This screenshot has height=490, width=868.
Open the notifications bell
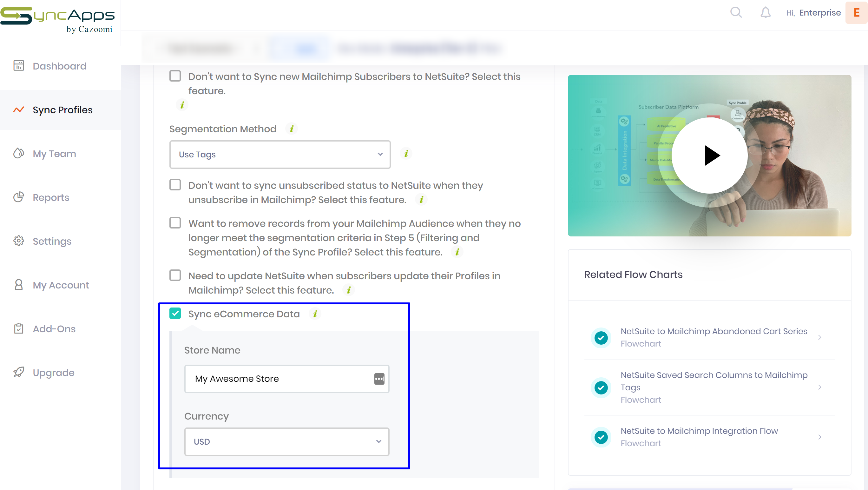[x=765, y=12]
